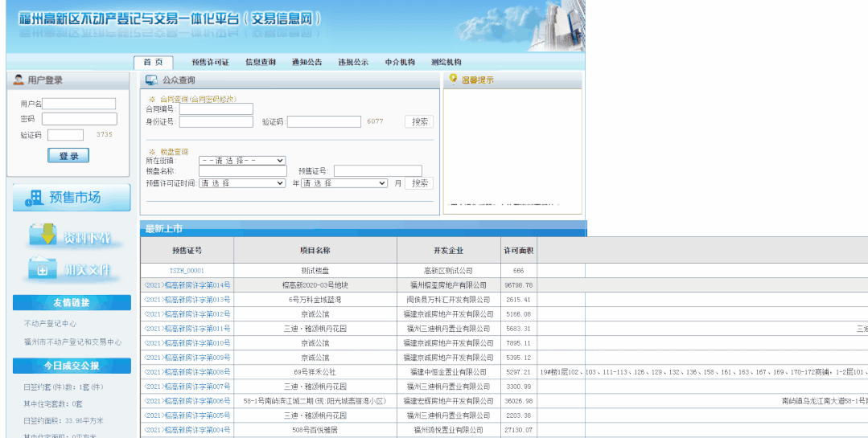Click the contract captcha code 6077
The image size is (868, 438).
[x=375, y=121]
